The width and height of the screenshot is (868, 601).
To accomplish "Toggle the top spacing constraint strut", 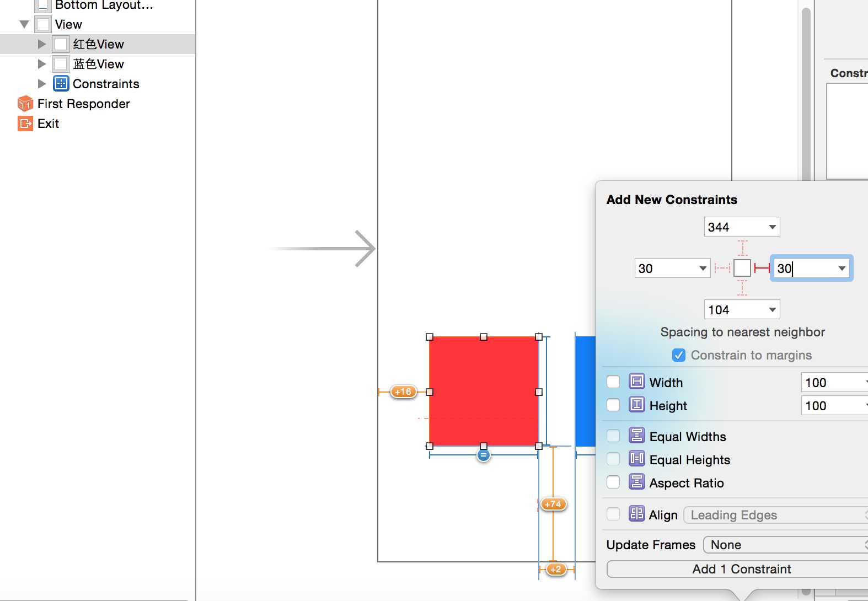I will click(x=742, y=248).
